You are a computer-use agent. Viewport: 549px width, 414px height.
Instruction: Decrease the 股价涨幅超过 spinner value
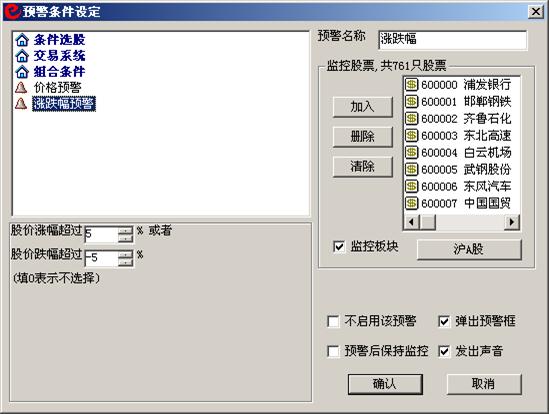click(x=126, y=239)
